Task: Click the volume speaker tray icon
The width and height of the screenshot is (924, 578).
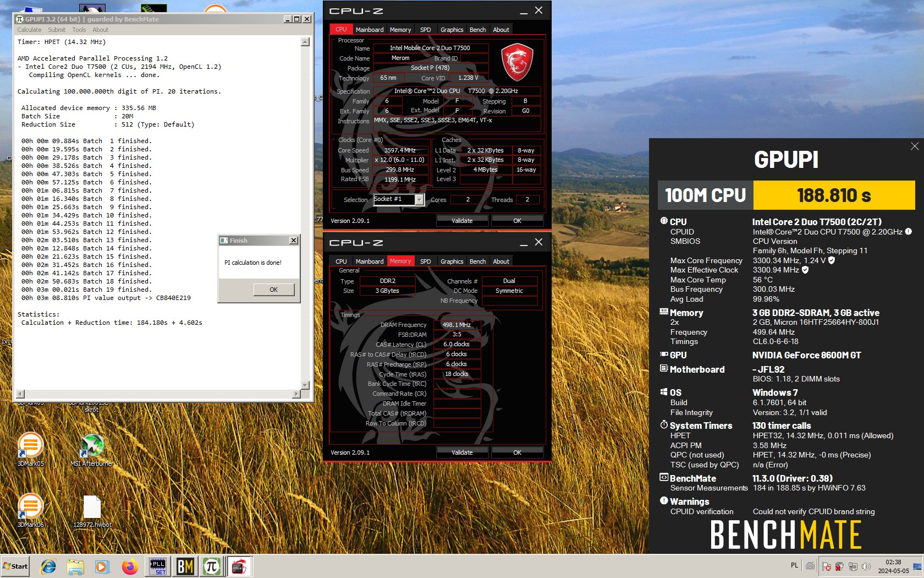Action: (866, 566)
